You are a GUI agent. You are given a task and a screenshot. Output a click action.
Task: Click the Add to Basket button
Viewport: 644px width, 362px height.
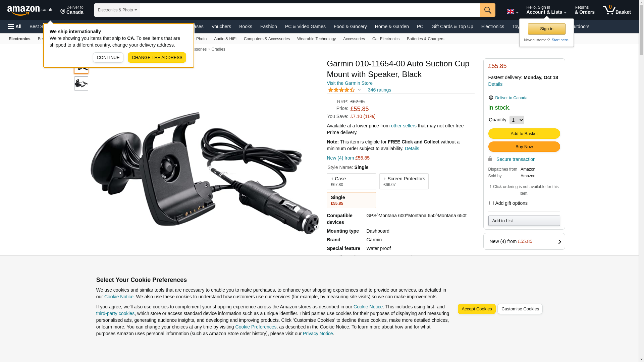[524, 134]
